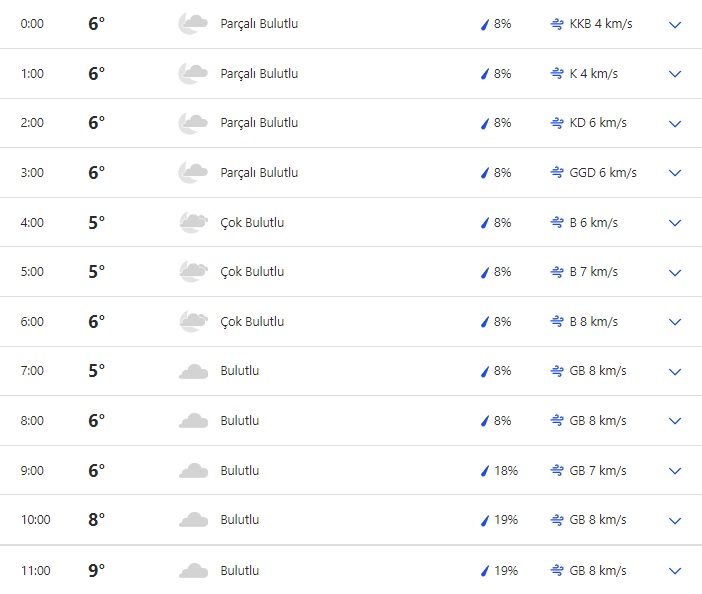Screen dimensions: 702x594
Task: Show more details for the 1:00 forecast
Action: click(675, 74)
